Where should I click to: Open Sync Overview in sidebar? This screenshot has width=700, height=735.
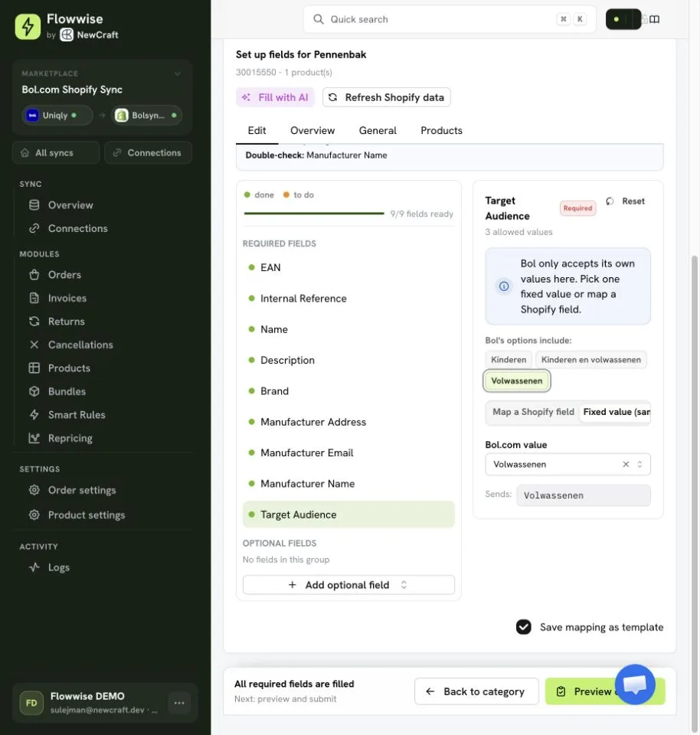(x=70, y=205)
